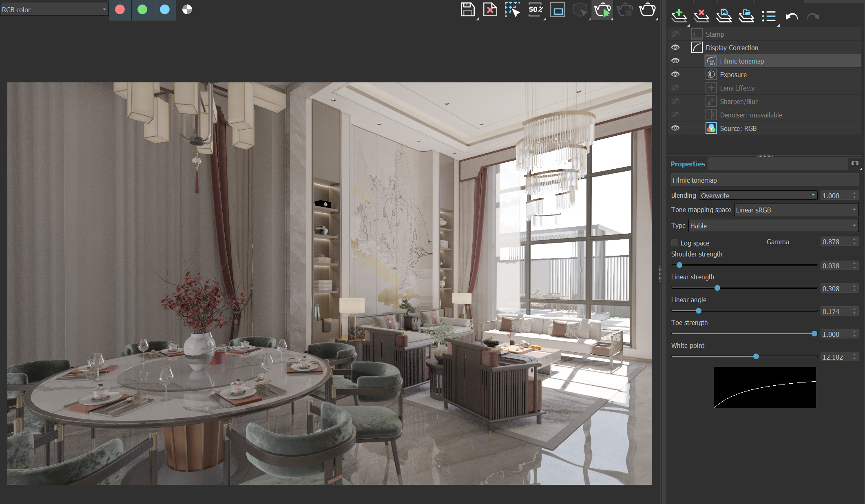Select the Lens Effects layer row
The image size is (865, 504).
point(765,88)
